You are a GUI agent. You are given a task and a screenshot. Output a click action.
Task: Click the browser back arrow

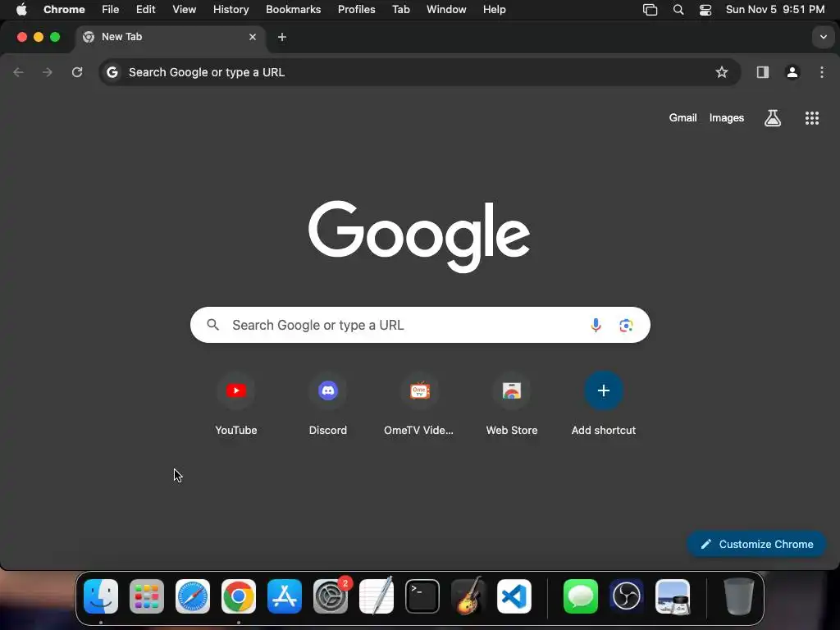coord(18,72)
